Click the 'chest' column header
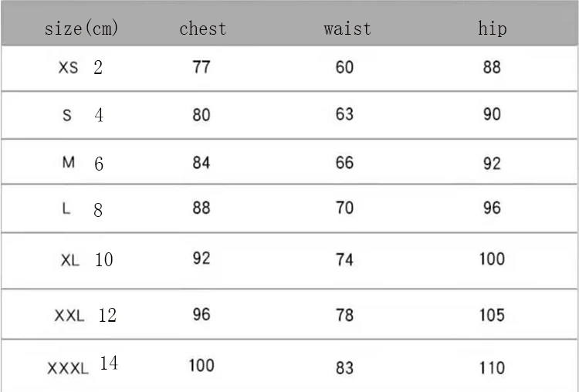 point(203,29)
